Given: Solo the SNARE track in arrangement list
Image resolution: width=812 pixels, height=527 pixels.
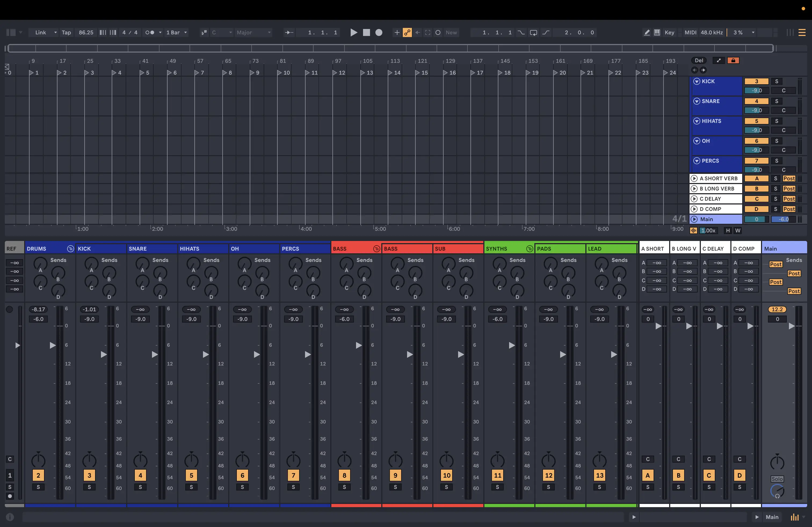Looking at the screenshot, I should click(777, 101).
